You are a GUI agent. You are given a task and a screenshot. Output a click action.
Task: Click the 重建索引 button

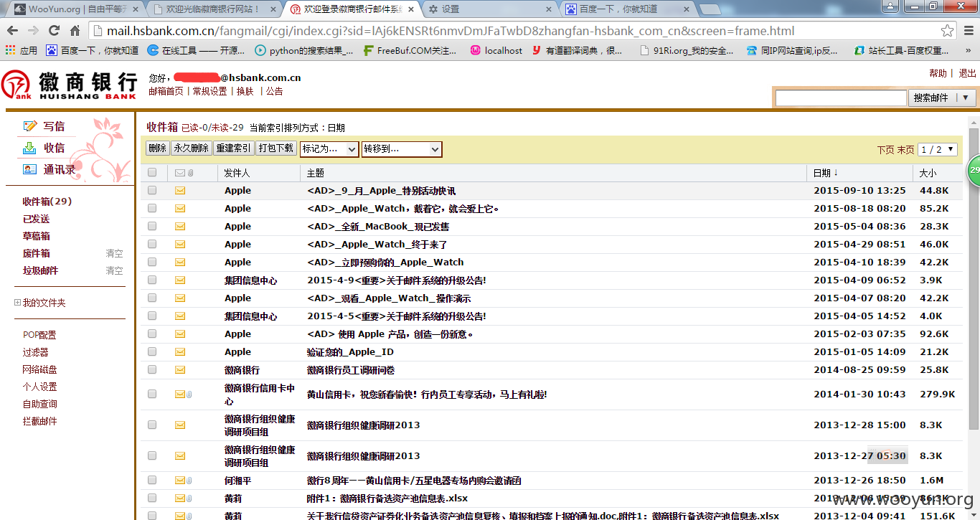[x=233, y=148]
